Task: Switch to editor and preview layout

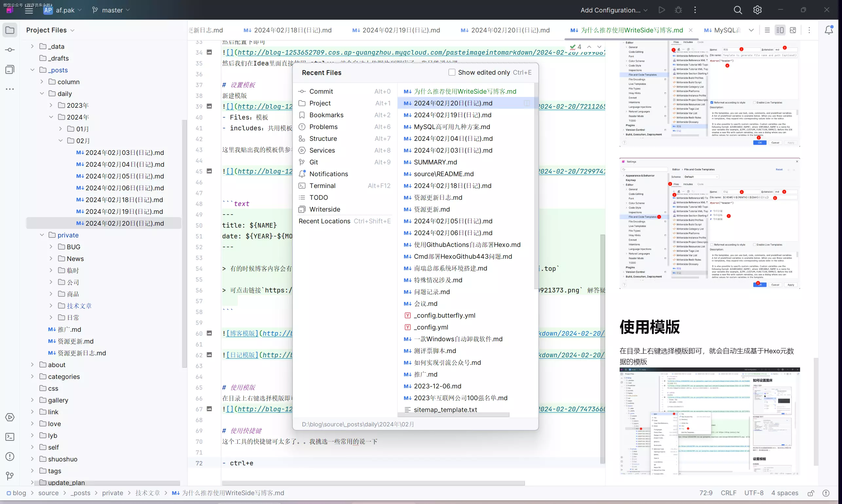Action: click(x=780, y=30)
